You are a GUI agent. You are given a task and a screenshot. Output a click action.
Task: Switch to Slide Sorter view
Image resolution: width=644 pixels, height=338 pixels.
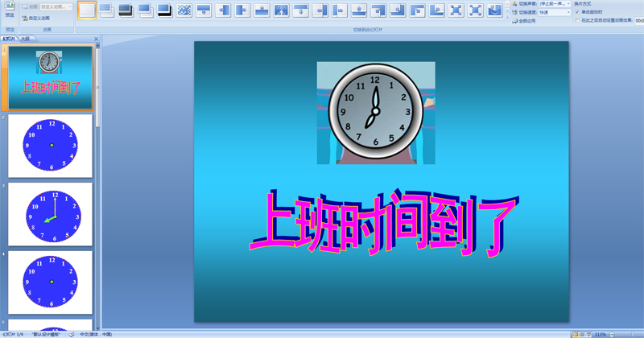[582, 335]
